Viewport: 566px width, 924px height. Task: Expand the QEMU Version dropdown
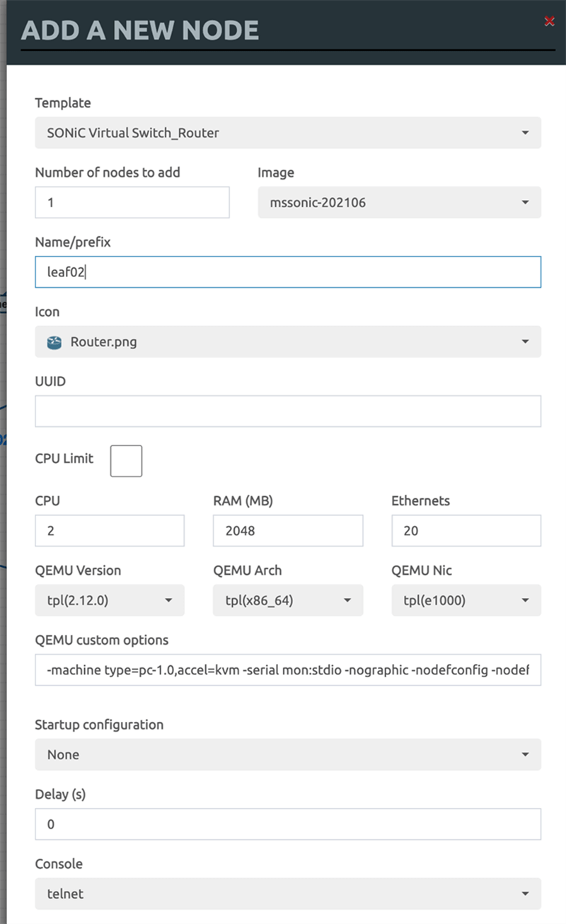(110, 601)
